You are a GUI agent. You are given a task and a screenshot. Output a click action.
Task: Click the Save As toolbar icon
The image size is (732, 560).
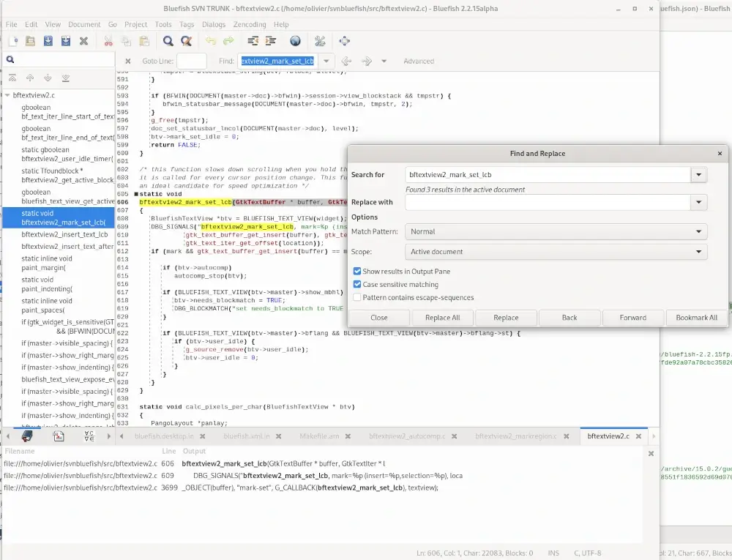pos(66,41)
